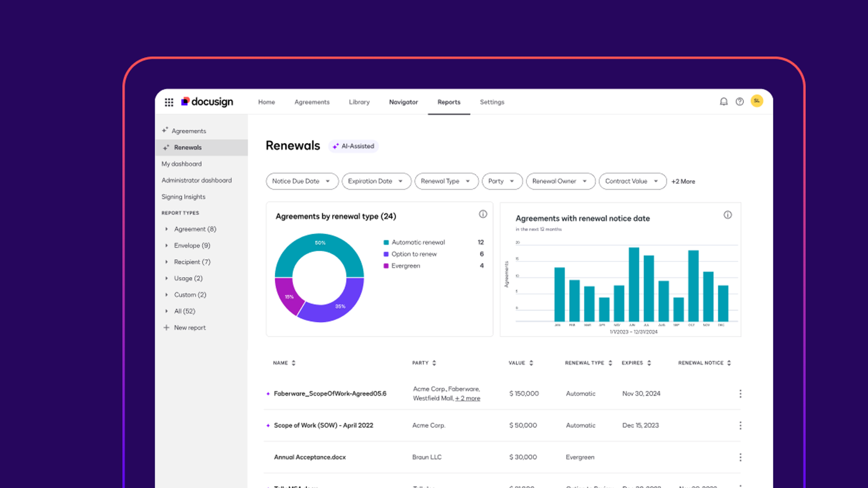Toggle sorting on the Name column

pos(293,363)
